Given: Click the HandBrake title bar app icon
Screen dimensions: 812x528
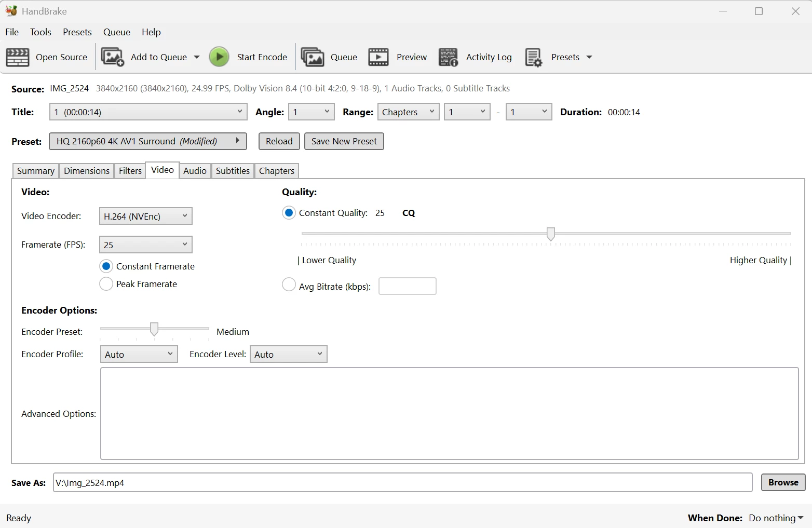Looking at the screenshot, I should click(11, 11).
